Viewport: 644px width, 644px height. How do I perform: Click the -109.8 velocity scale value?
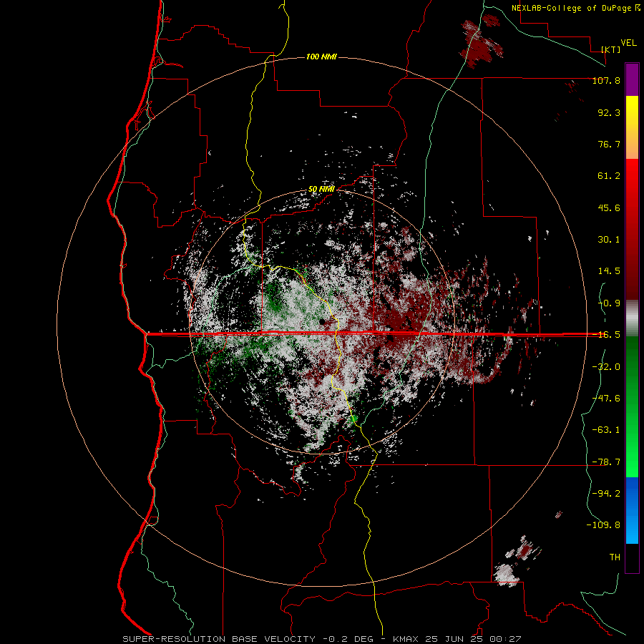603,525
